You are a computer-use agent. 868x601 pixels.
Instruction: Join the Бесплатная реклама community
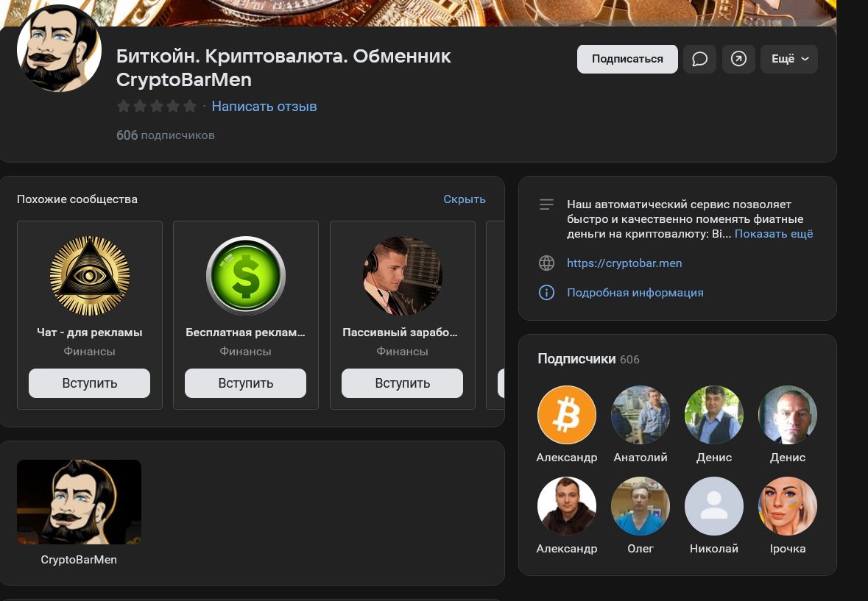246,383
